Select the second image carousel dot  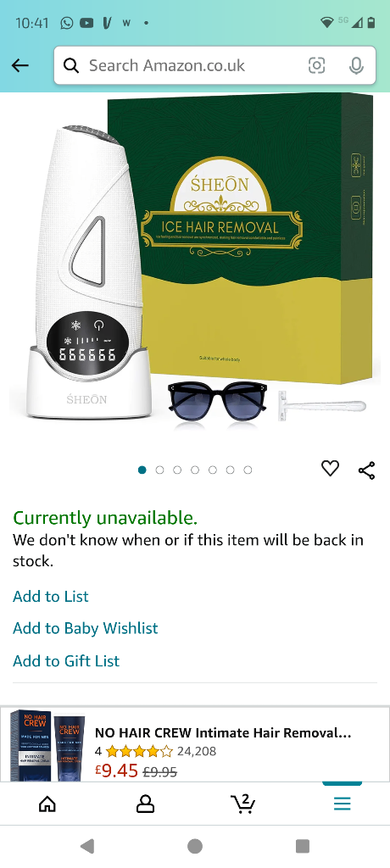point(159,470)
